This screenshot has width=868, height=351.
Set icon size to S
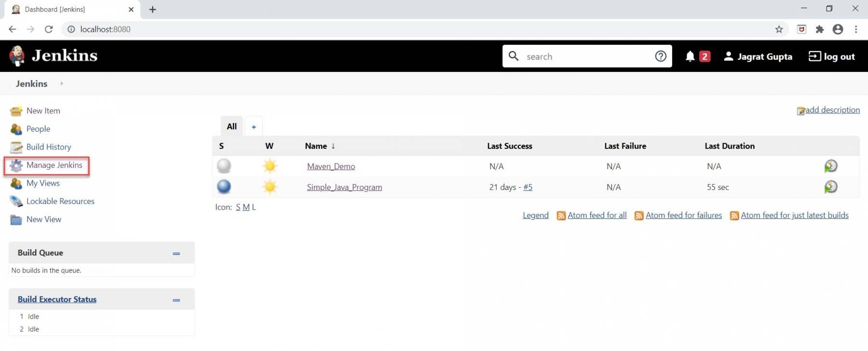click(238, 207)
